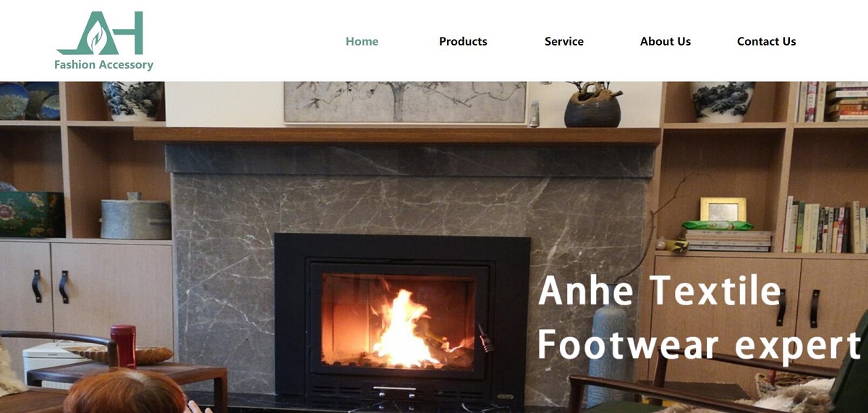Click the Fashion Accessory logo text
This screenshot has height=413, width=868.
tap(103, 65)
